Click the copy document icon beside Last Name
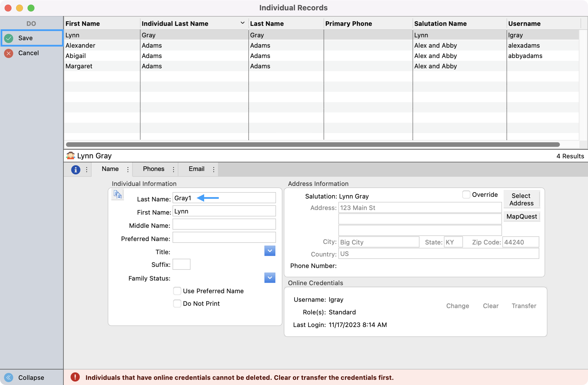 point(118,195)
